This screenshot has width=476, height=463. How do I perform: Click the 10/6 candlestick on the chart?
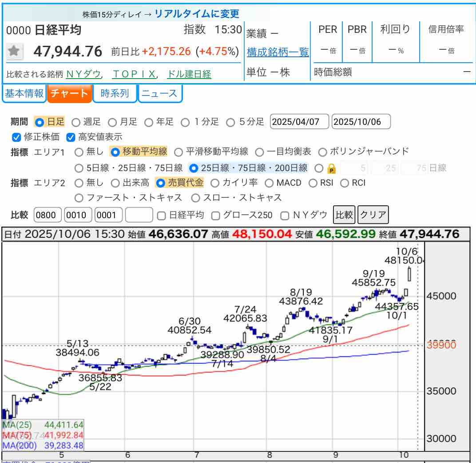(x=409, y=274)
